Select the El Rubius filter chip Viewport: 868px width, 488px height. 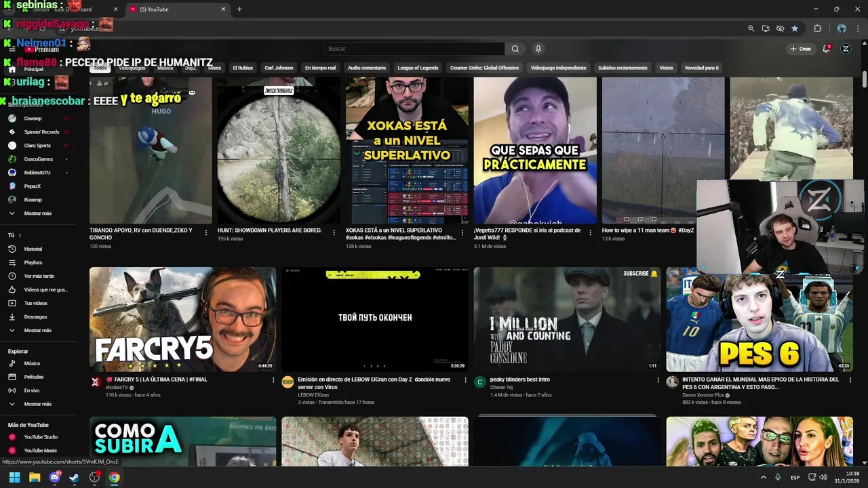coord(243,68)
